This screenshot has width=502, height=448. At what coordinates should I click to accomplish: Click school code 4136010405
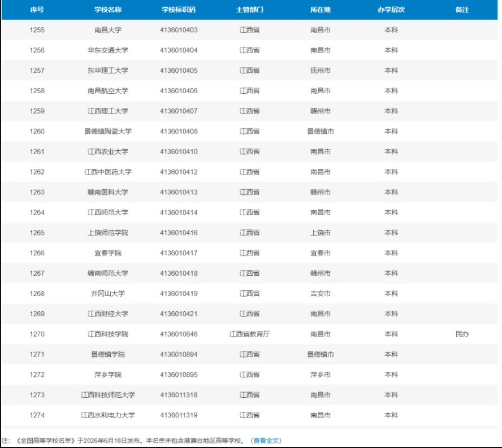[x=179, y=71]
